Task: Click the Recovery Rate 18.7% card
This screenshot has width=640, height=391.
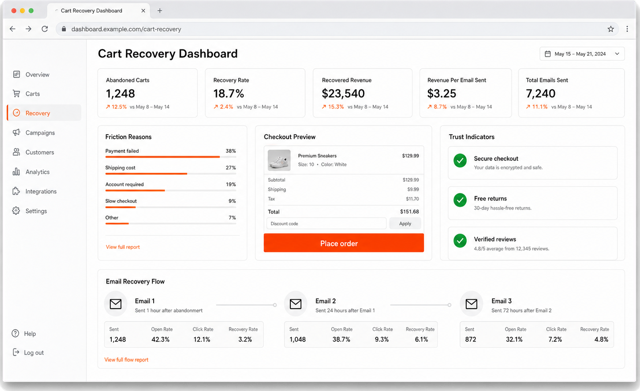Action: [255, 93]
